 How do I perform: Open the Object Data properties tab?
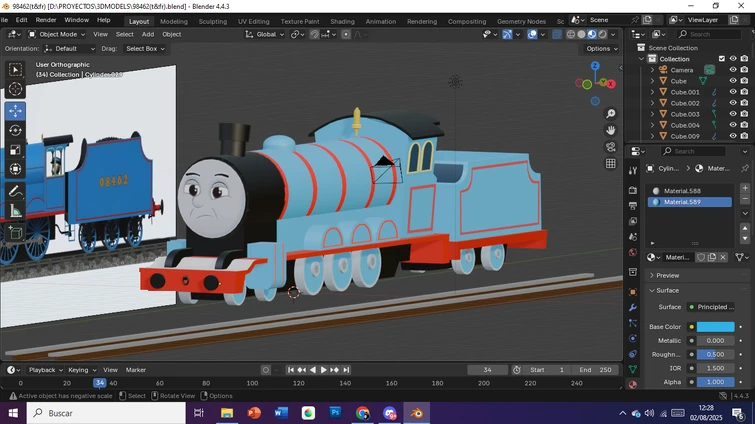pos(633,369)
